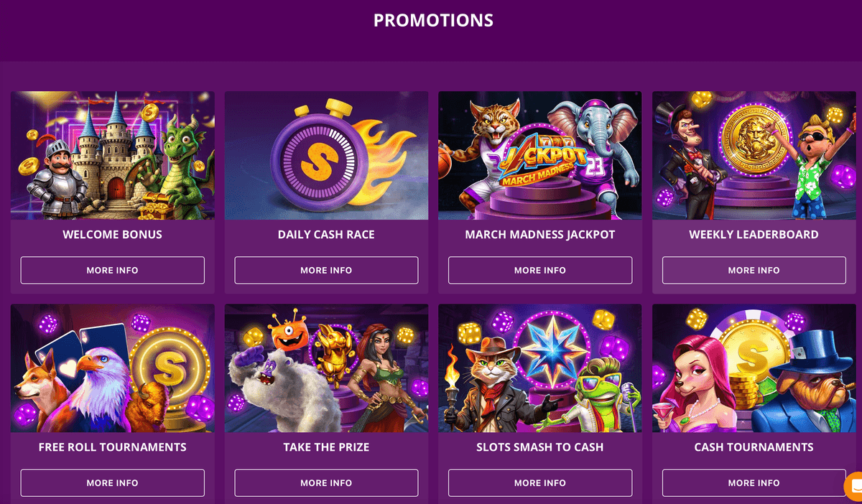Open the March Madness Jackpot banner image

pos(540,154)
